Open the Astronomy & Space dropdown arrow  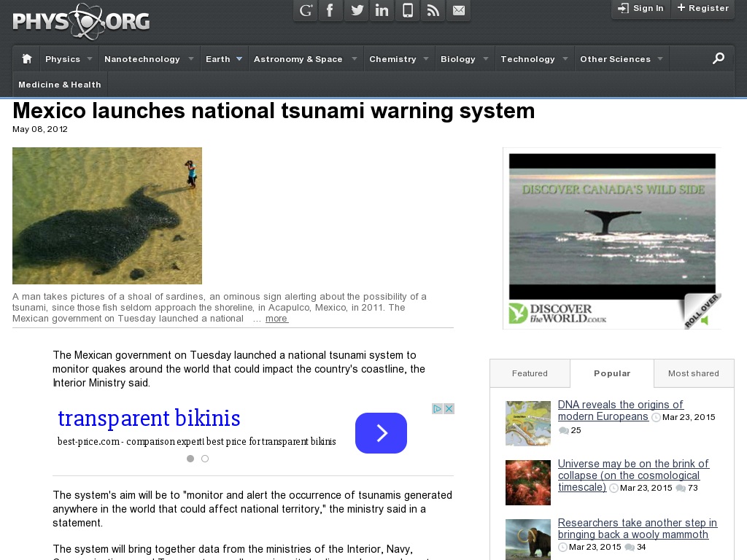coord(353,59)
